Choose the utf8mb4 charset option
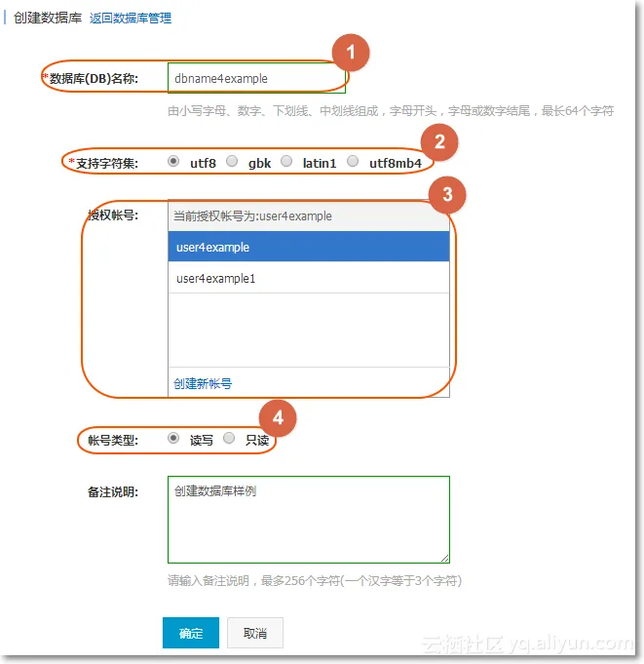 tap(353, 161)
